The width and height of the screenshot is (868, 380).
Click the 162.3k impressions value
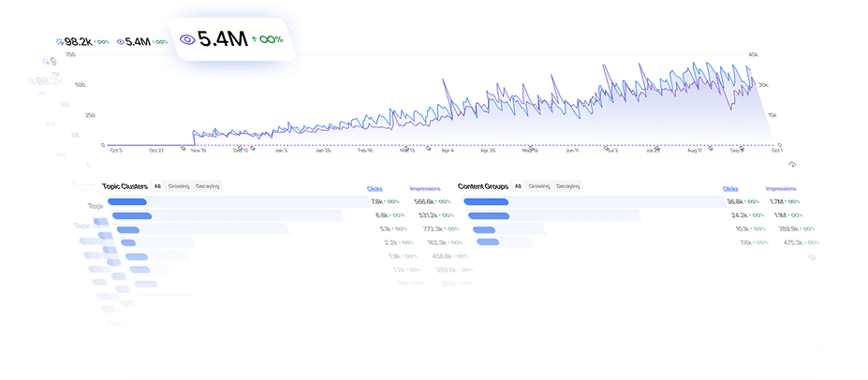click(437, 242)
